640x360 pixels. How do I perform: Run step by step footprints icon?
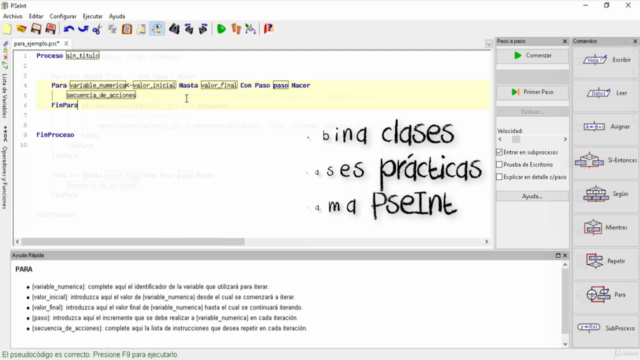pyautogui.click(x=236, y=29)
